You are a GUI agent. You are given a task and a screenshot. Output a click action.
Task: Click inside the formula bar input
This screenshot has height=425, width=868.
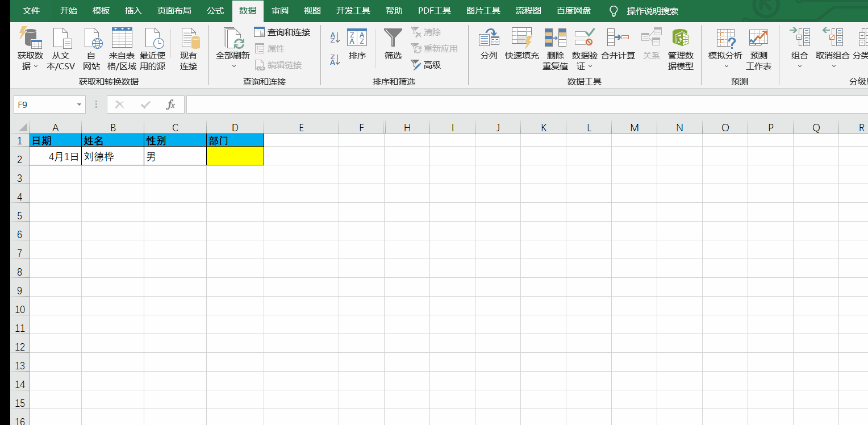(511, 105)
